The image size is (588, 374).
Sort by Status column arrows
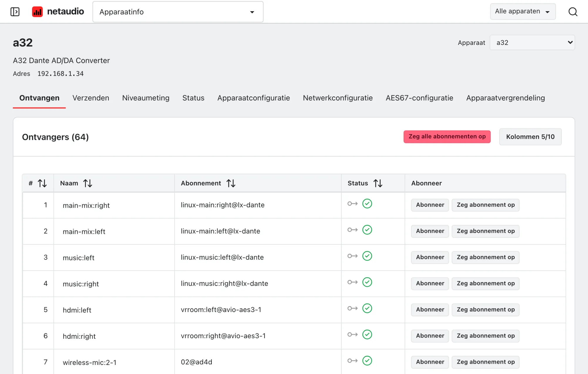pyautogui.click(x=378, y=183)
